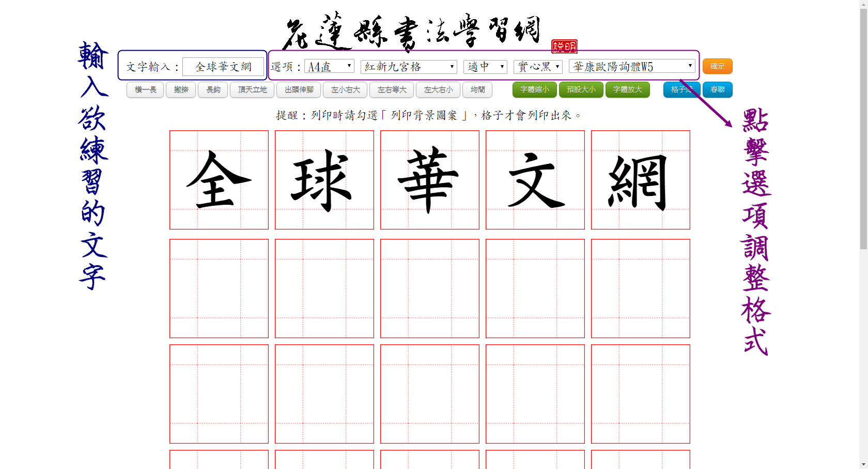The image size is (868, 469).
Task: Select the 撇捺 stroke option
Action: tap(180, 89)
